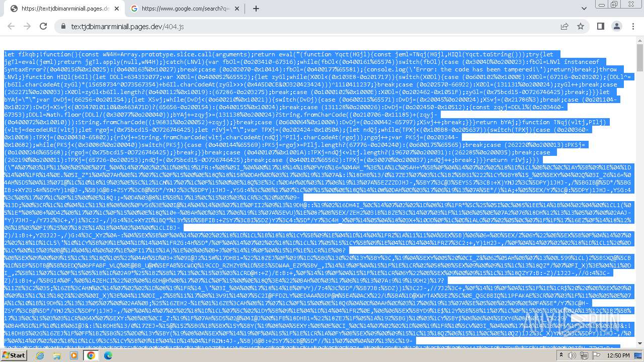Go forward to the next page

point(27,26)
